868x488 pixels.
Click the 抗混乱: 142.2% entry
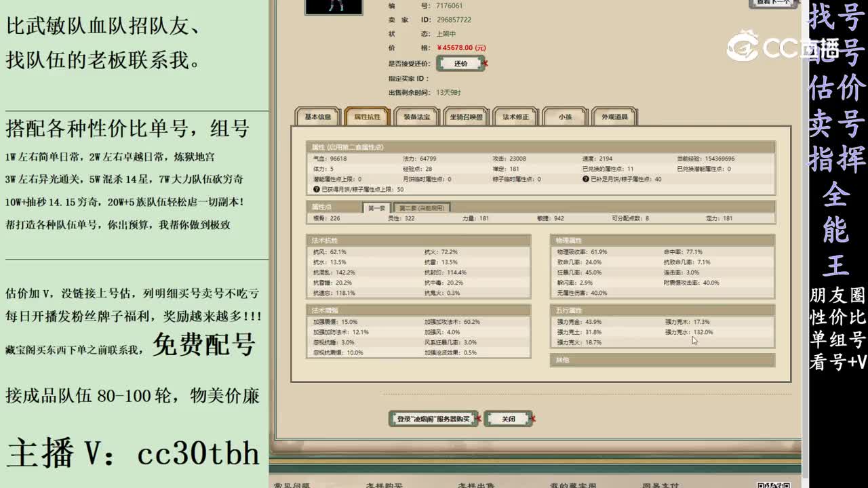[334, 272]
